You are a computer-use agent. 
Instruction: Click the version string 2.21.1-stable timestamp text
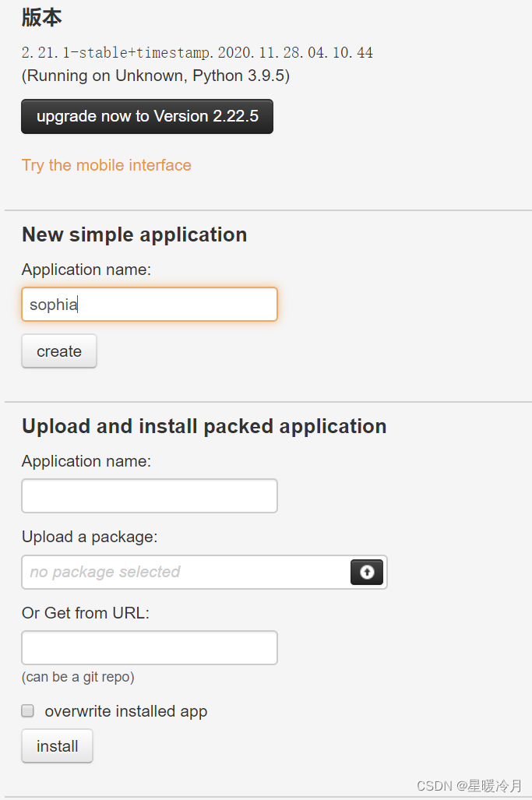pyautogui.click(x=197, y=53)
